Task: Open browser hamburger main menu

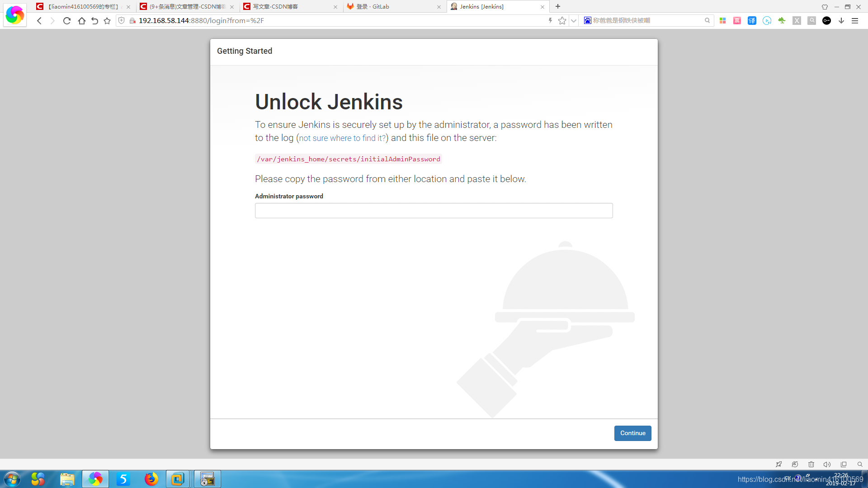Action: (x=855, y=21)
